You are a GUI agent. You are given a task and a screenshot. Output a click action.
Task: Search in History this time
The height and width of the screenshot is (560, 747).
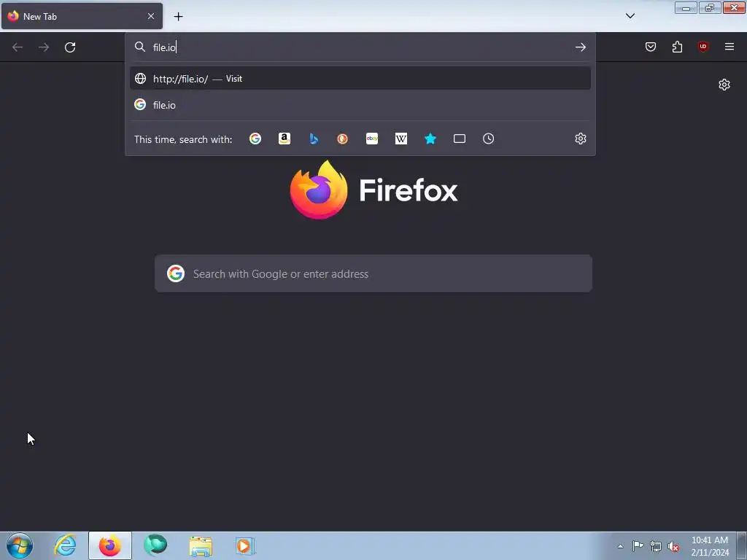[x=488, y=139]
